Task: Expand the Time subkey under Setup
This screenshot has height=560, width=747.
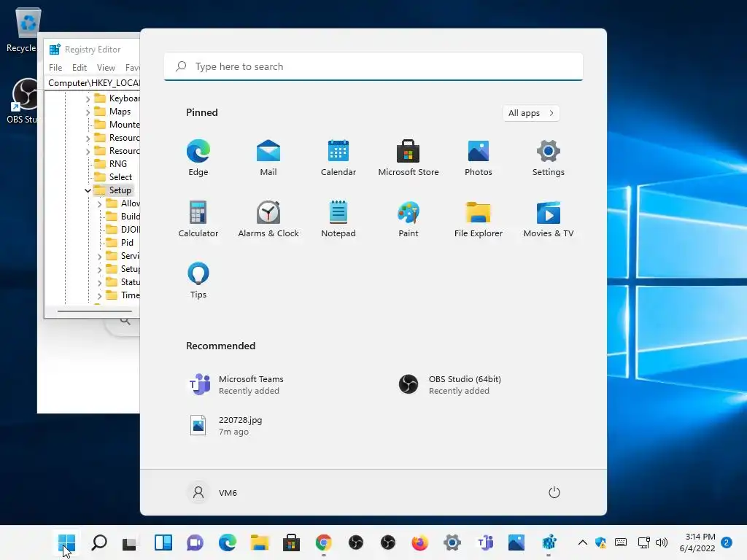Action: (99, 296)
